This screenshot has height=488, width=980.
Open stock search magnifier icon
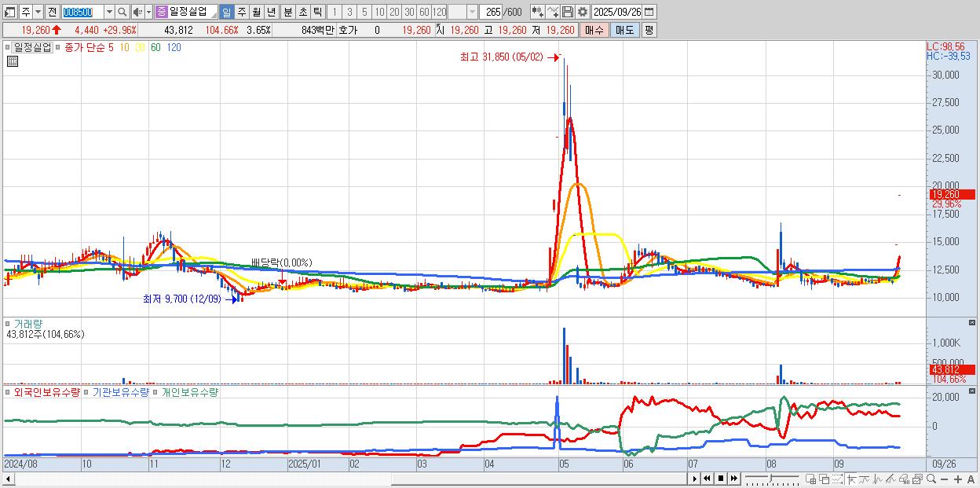tap(122, 12)
